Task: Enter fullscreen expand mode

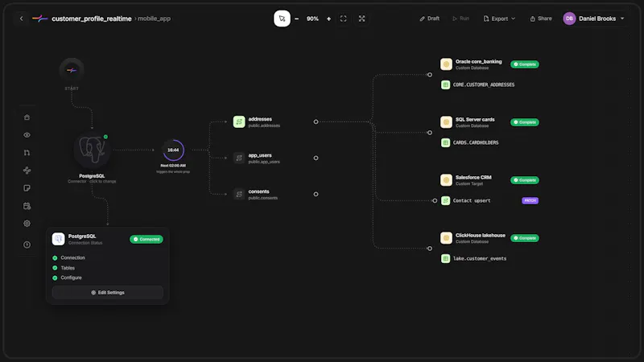Action: point(361,19)
